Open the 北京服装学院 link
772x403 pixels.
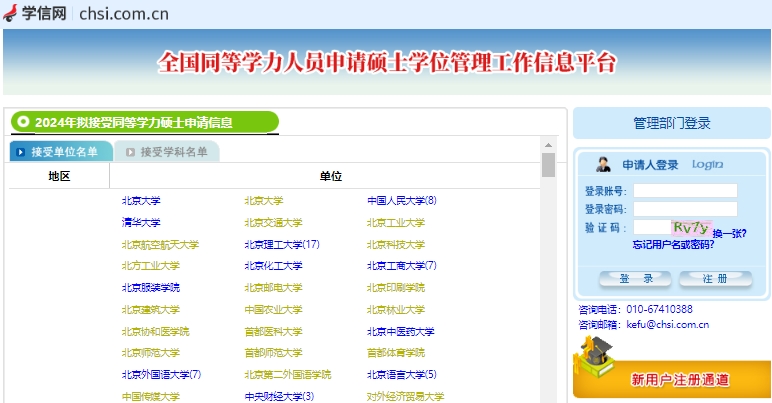tap(151, 287)
